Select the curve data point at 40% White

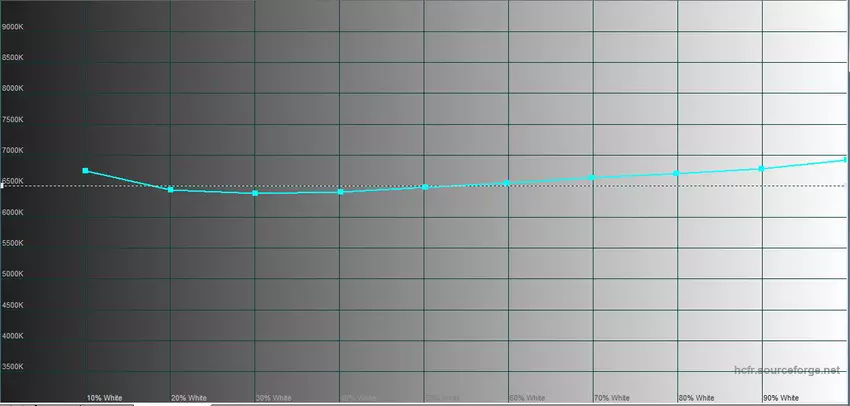pos(340,192)
